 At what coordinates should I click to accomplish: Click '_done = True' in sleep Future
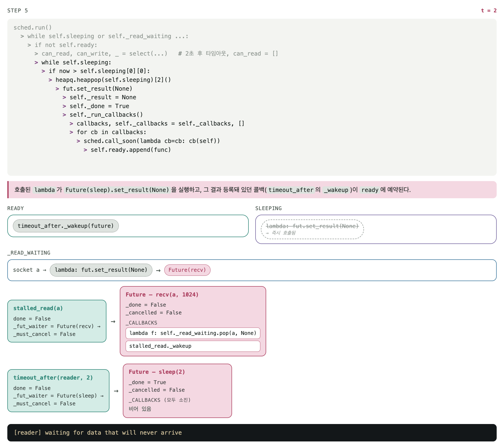(147, 382)
